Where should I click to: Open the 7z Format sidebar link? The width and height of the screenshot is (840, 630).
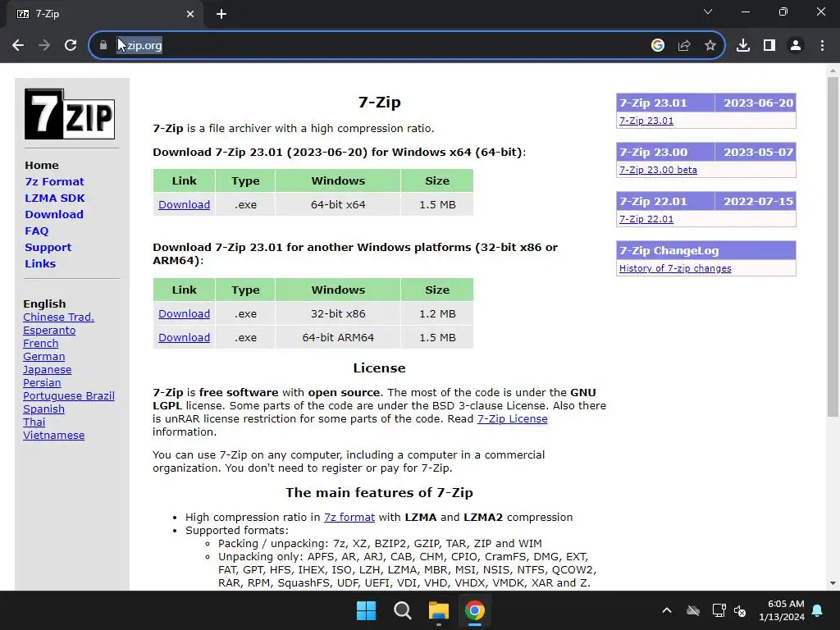point(55,181)
